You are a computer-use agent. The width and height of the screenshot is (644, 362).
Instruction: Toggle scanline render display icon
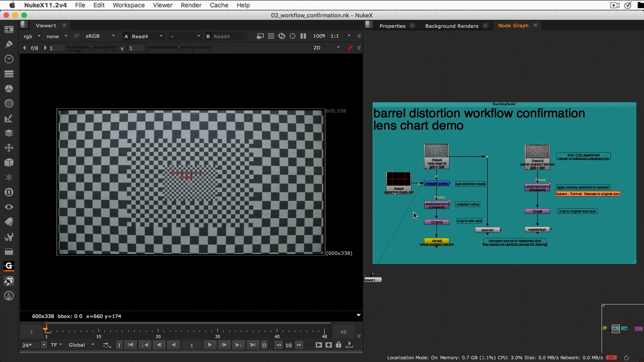pyautogui.click(x=271, y=36)
